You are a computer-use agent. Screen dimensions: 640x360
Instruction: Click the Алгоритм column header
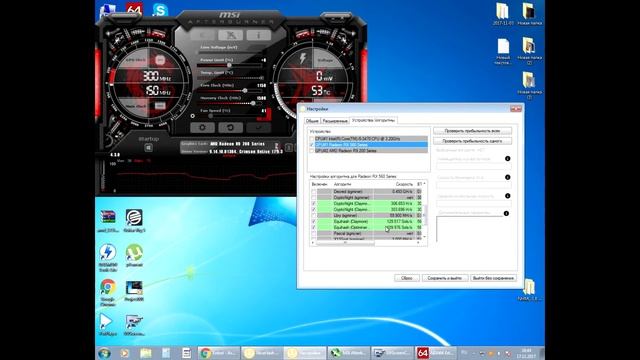tap(342, 184)
